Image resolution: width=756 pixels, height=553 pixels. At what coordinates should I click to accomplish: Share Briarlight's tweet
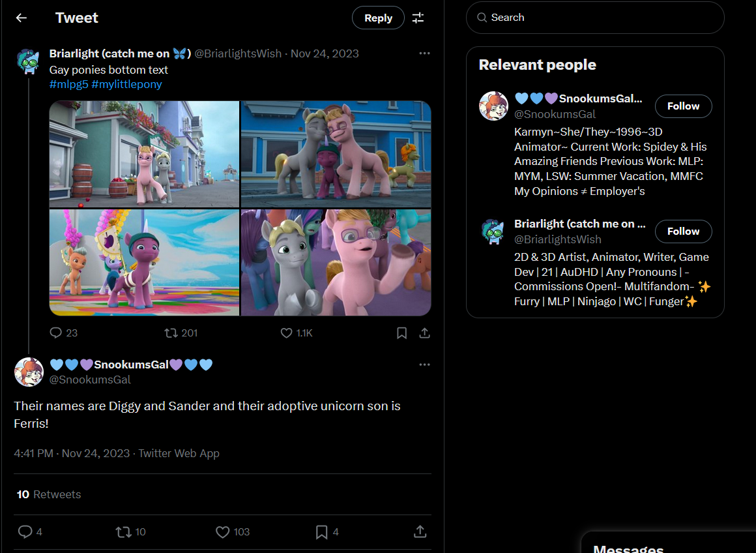point(424,333)
